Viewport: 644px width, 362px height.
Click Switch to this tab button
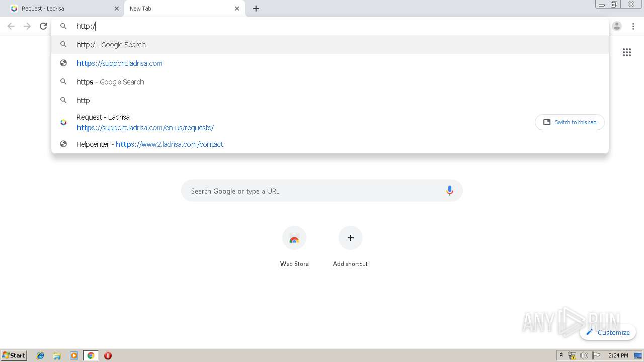tap(570, 122)
